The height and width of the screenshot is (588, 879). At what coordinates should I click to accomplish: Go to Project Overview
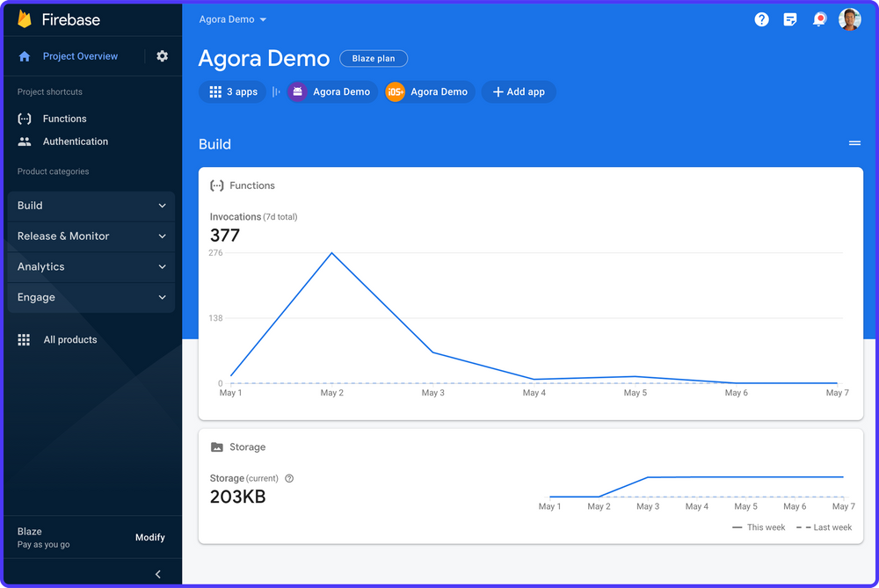[79, 55]
